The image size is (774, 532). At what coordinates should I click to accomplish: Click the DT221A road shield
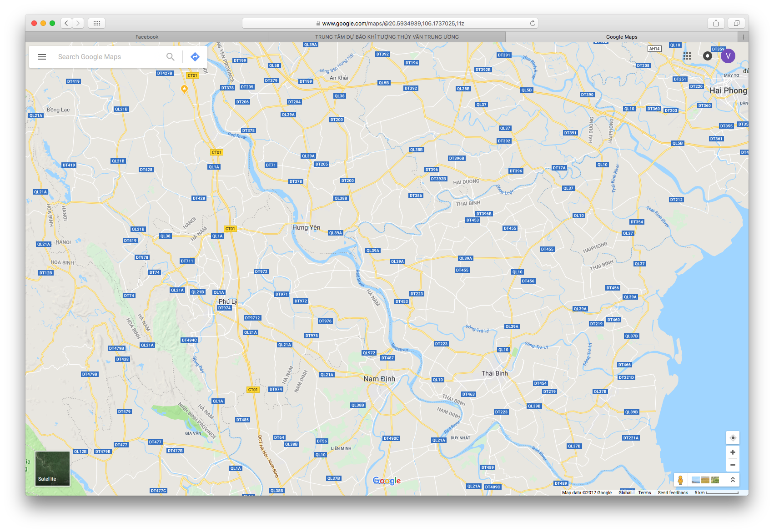[631, 438]
